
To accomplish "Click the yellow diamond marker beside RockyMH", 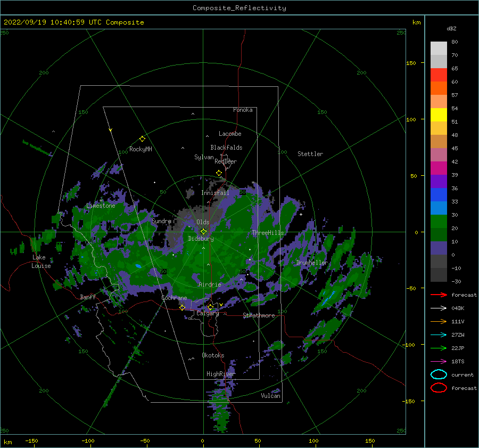I will [142, 139].
